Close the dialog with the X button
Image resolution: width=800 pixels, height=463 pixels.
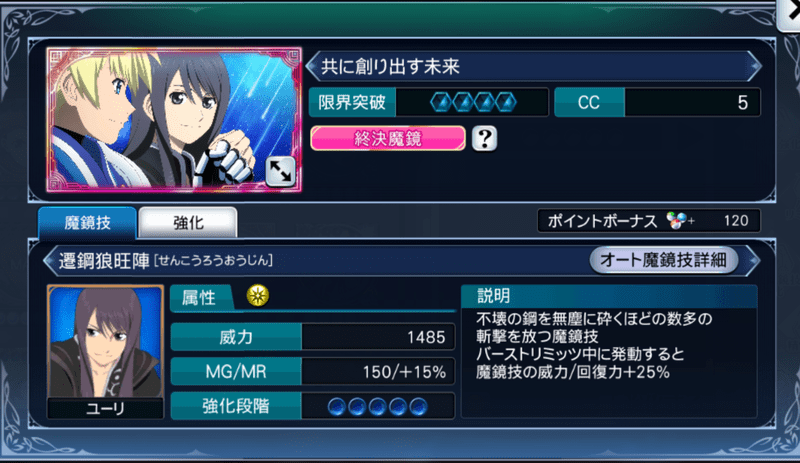point(789,14)
